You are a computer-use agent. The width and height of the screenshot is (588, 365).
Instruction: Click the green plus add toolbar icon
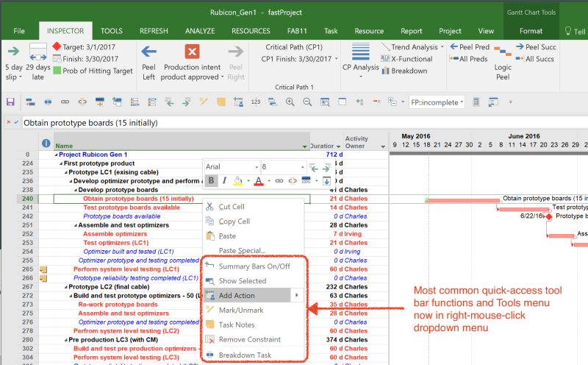tap(359, 102)
